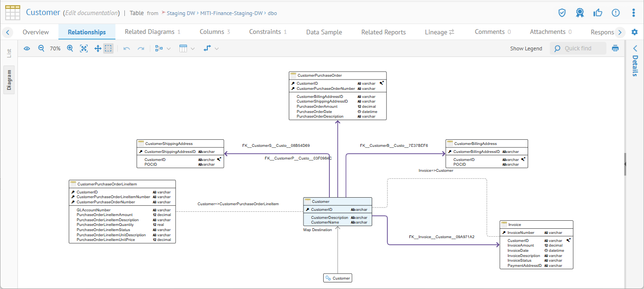This screenshot has height=289, width=644.
Task: Open the Columns tab
Action: pos(215,32)
